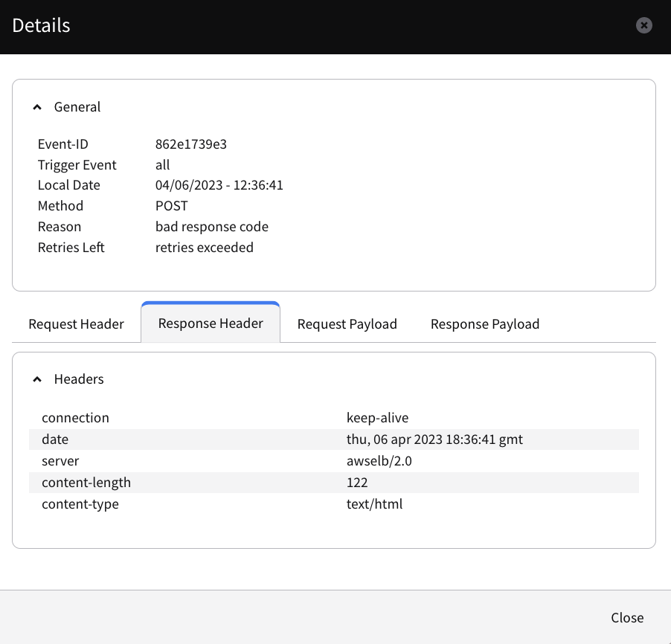671x644 pixels.
Task: Close the Details dialog with X icon
Action: pos(643,25)
